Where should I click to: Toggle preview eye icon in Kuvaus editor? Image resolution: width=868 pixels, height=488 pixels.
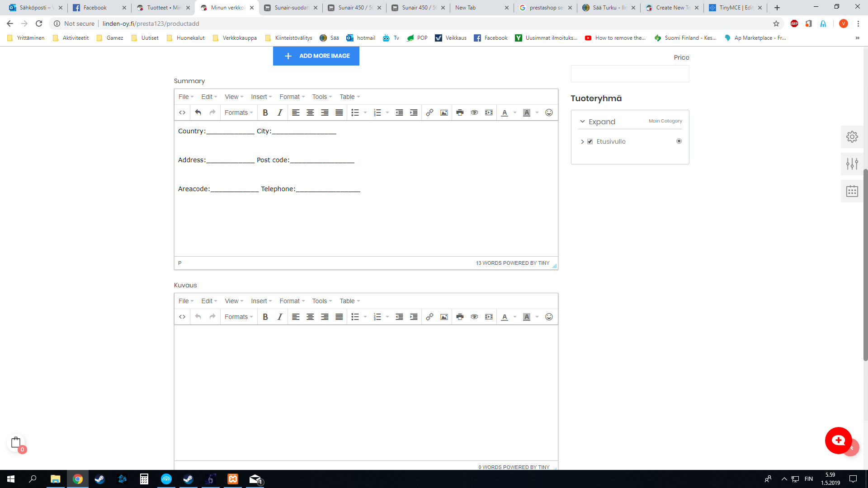click(x=474, y=317)
